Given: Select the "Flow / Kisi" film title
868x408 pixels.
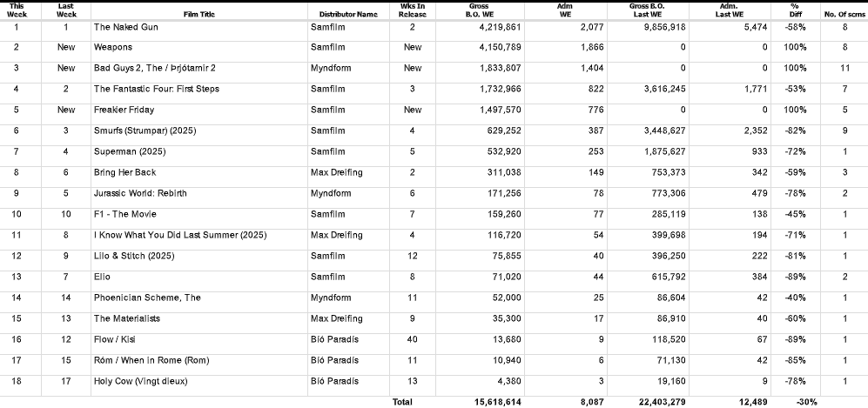Looking at the screenshot, I should click(x=115, y=339).
